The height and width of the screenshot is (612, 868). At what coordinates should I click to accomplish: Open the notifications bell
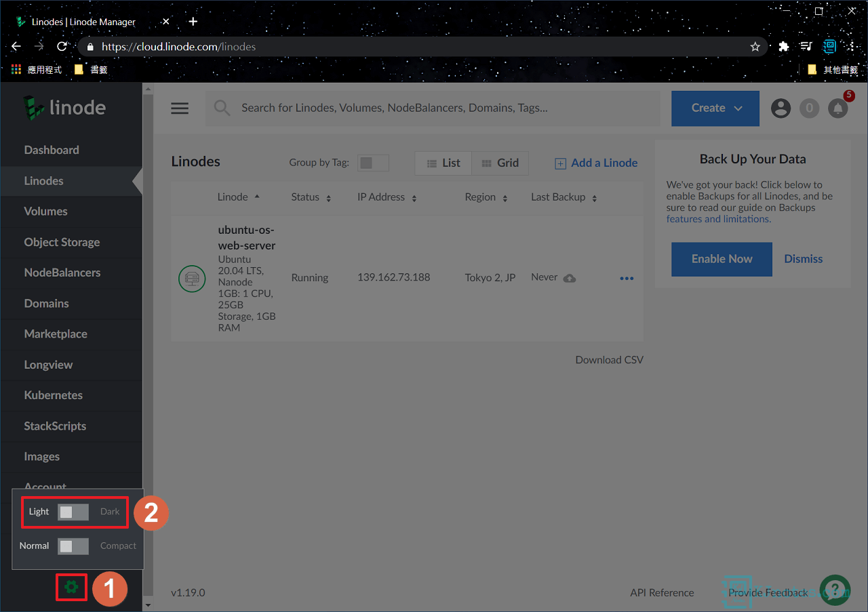pos(838,108)
